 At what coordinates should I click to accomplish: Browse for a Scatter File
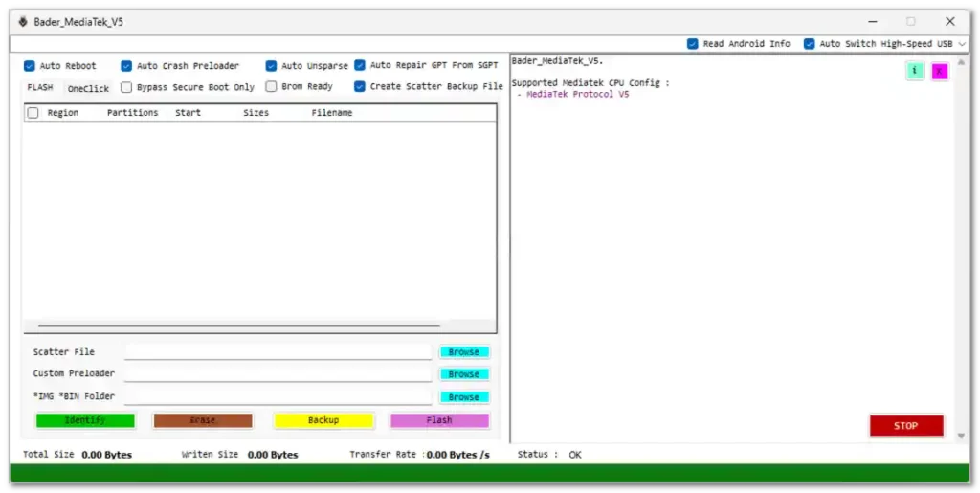(x=464, y=352)
